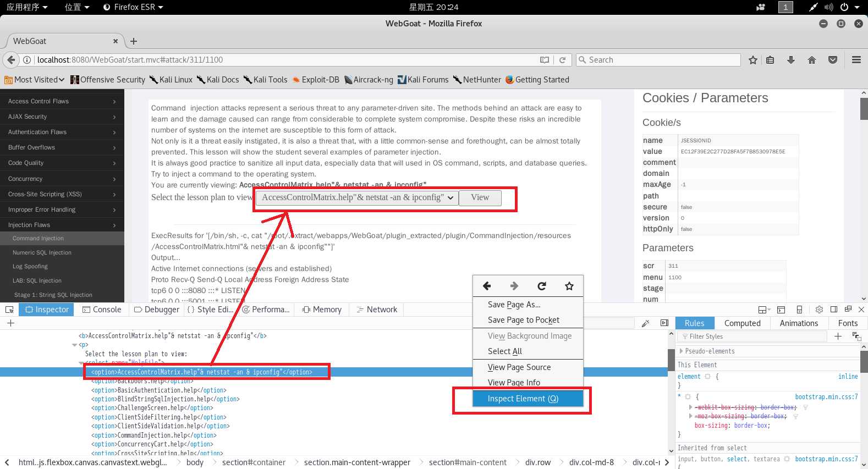
Task: Expand Cross-Site Scripting (XSS) menu
Action: pyautogui.click(x=62, y=194)
